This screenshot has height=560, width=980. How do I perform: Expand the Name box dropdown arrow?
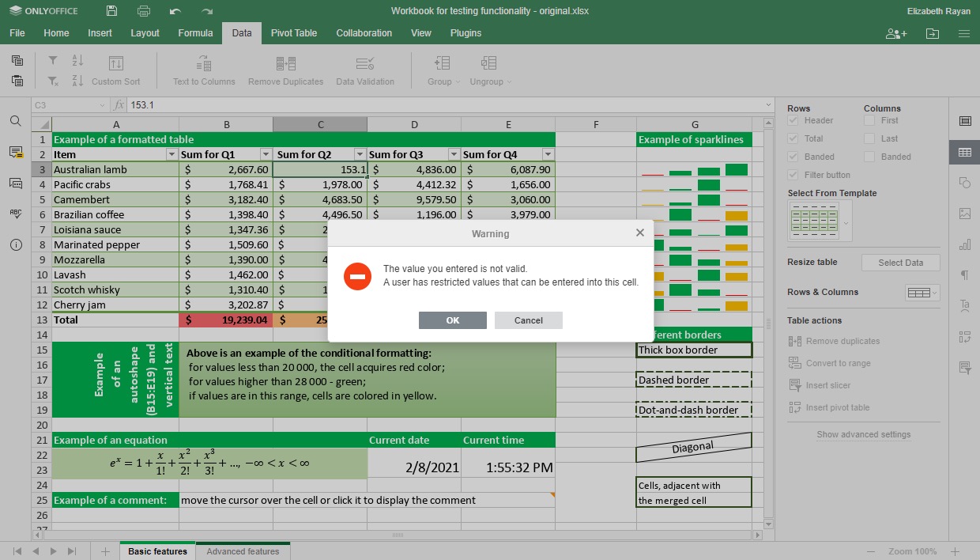(102, 105)
